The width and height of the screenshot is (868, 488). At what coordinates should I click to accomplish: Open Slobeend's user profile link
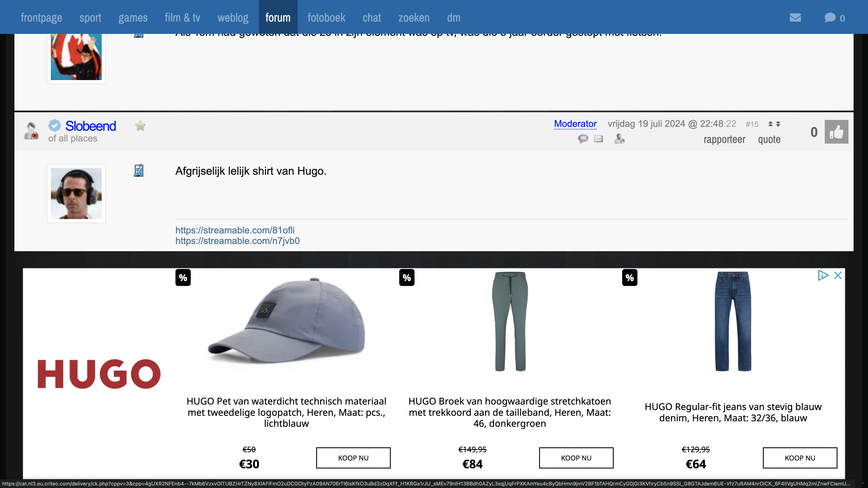pos(91,126)
